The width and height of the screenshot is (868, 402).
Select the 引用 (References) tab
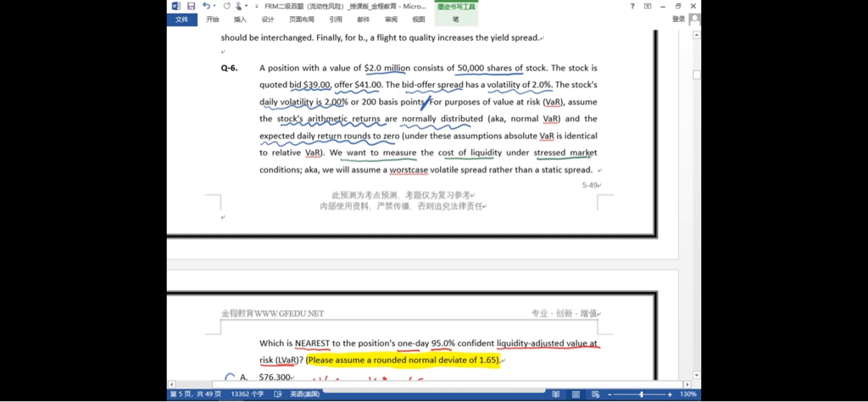coord(336,20)
